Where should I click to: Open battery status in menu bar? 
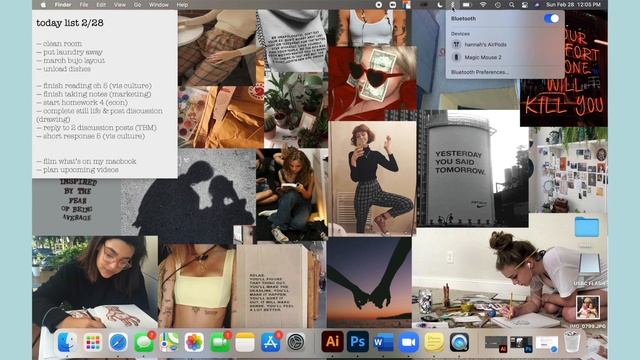[467, 5]
